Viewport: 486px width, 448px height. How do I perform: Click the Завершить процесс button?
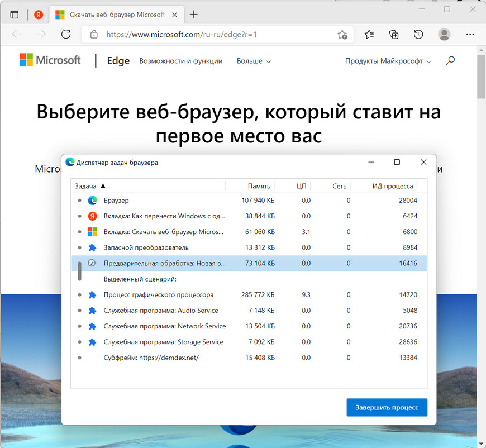387,407
